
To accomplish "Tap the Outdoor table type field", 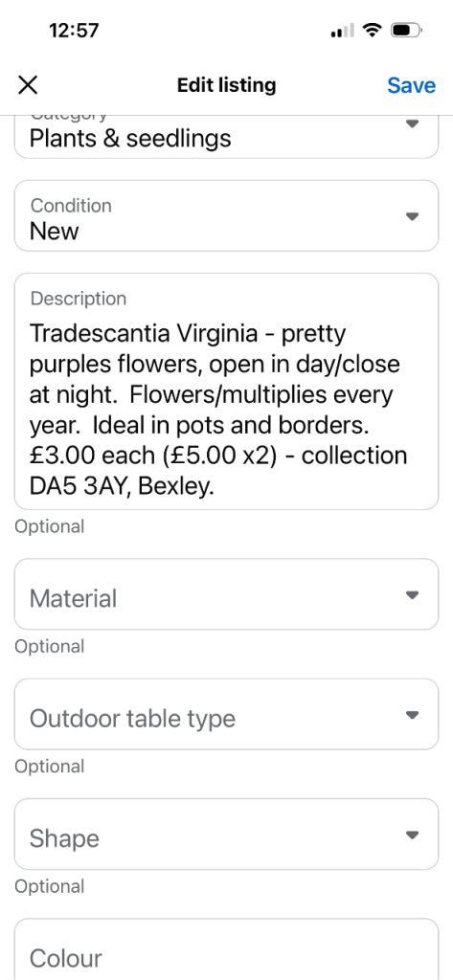I will pos(226,714).
